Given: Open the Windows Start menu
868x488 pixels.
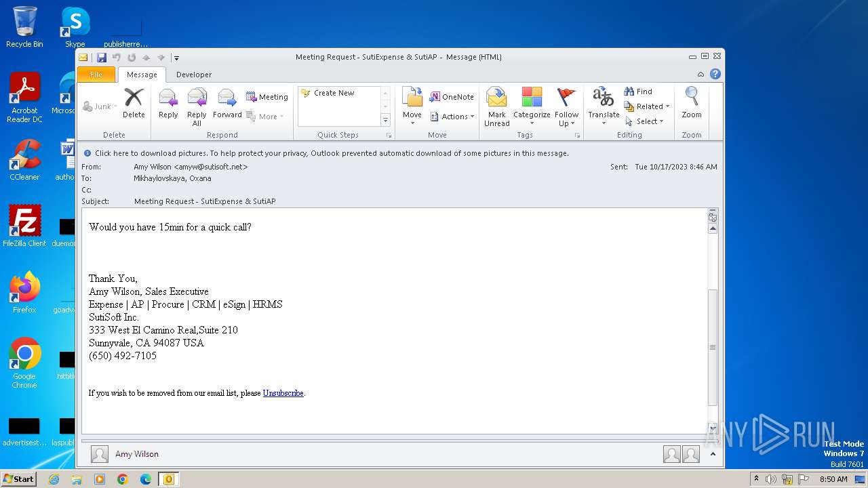Looking at the screenshot, I should click(x=18, y=479).
